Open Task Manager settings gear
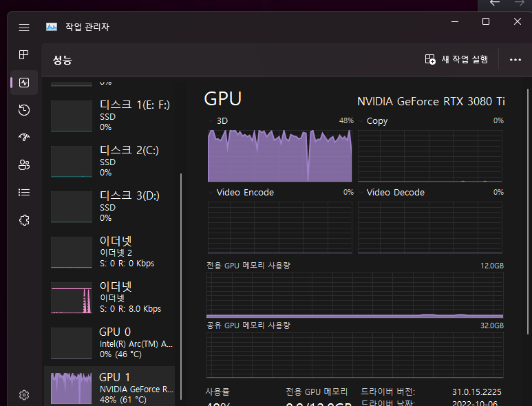Image resolution: width=532 pixels, height=406 pixels. pos(24,395)
